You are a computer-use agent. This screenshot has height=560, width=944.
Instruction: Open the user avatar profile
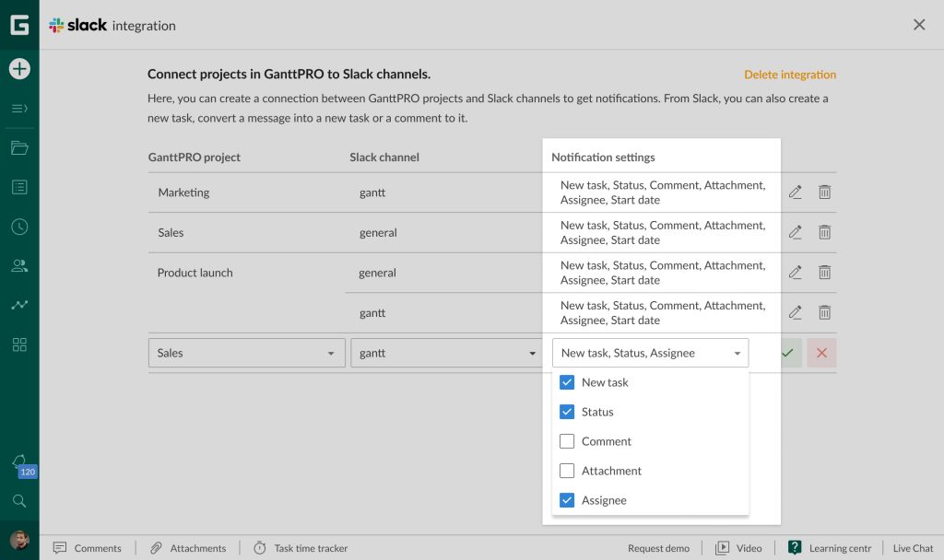[x=19, y=540]
